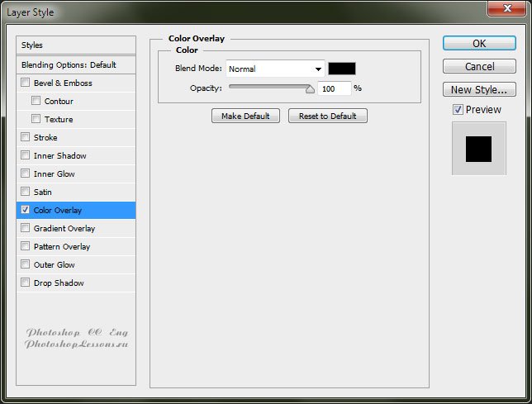Click the Reset to Default button
This screenshot has height=404, width=532.
coord(327,116)
